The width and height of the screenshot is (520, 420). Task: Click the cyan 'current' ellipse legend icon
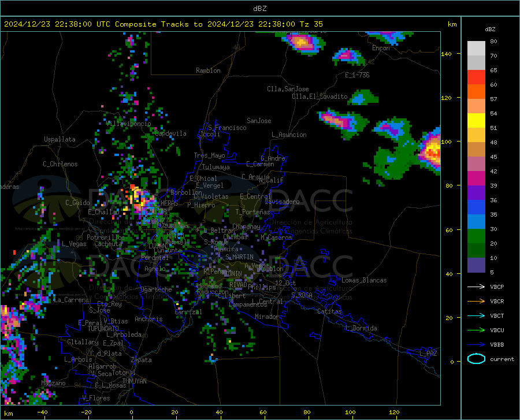(x=476, y=359)
